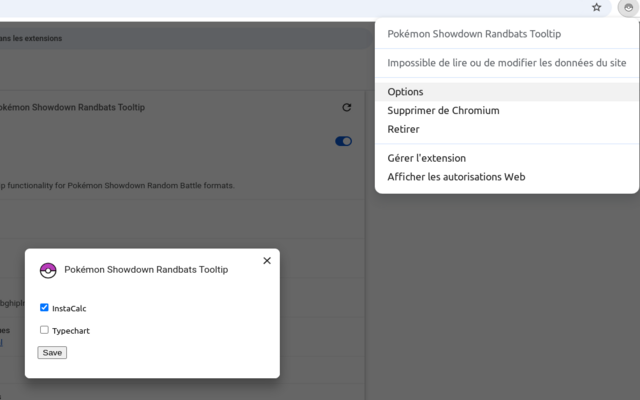The image size is (640, 400).
Task: Disable the extension's enable toggle switch
Action: (343, 141)
